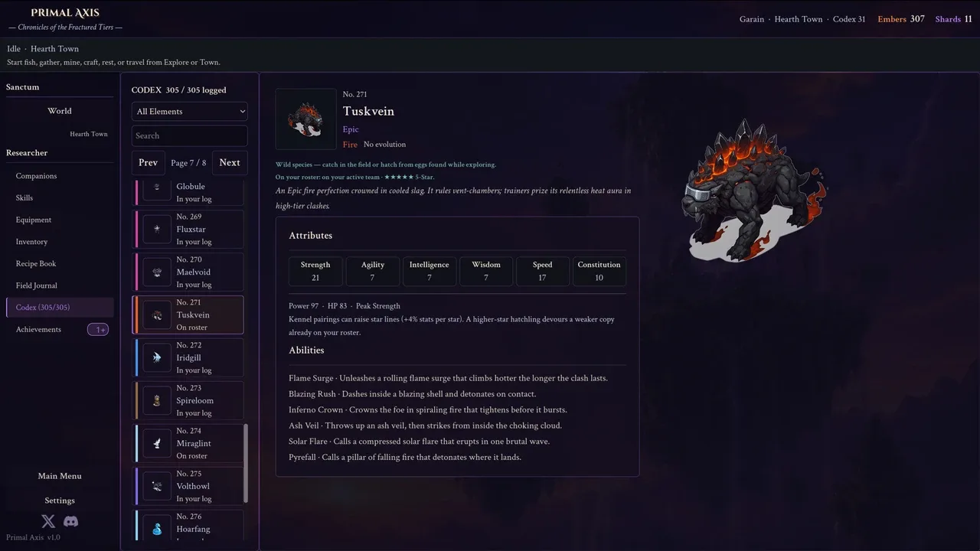Go to the Prev codex page
Image resolution: width=980 pixels, height=551 pixels.
tap(149, 162)
